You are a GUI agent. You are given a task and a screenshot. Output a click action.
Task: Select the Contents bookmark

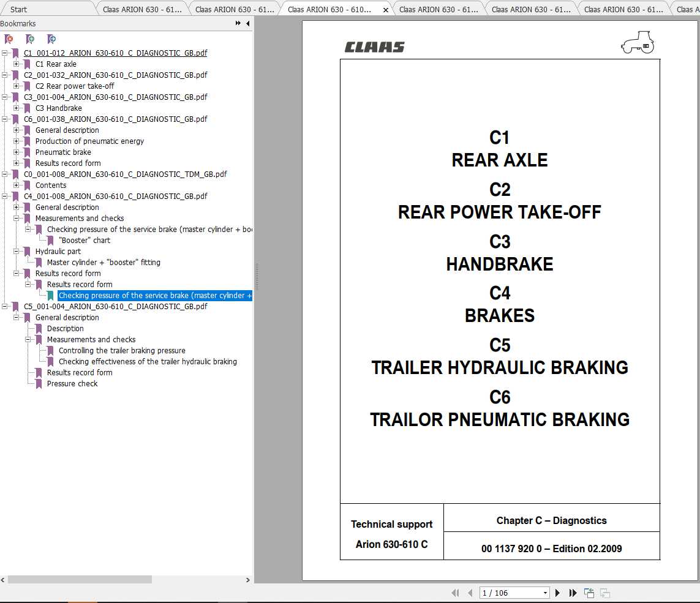click(x=51, y=185)
